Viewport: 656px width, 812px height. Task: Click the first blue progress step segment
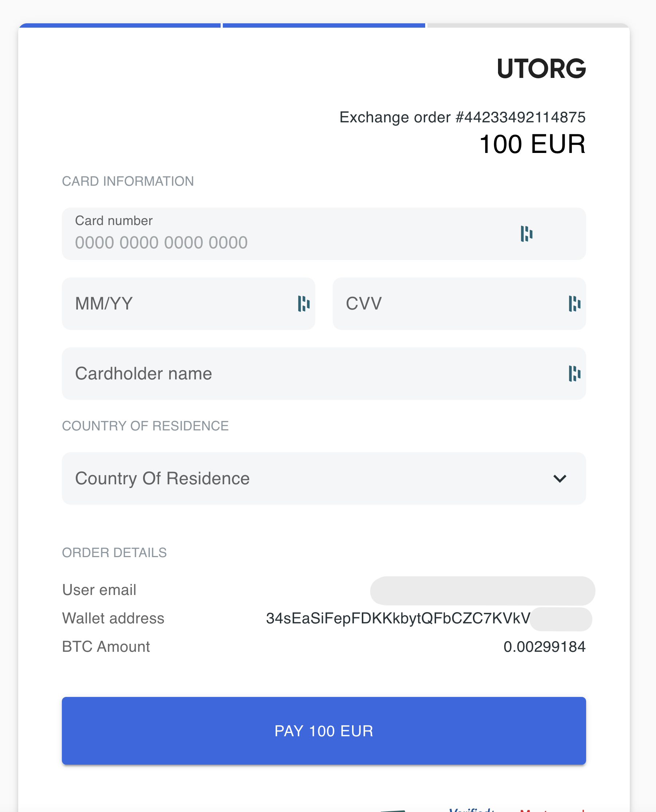[120, 26]
